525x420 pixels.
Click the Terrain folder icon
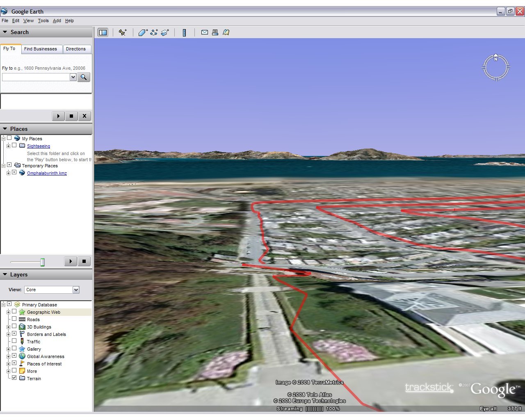pos(22,378)
